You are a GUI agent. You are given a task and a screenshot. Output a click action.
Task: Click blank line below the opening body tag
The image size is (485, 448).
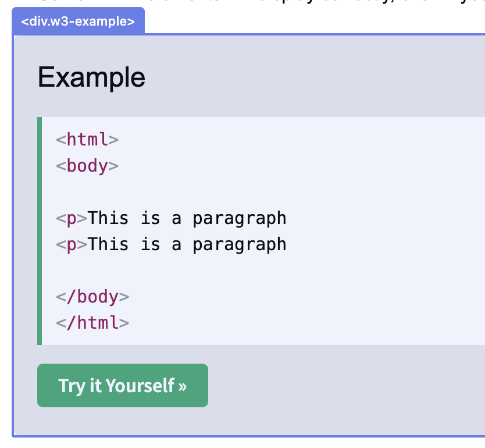pos(174,192)
